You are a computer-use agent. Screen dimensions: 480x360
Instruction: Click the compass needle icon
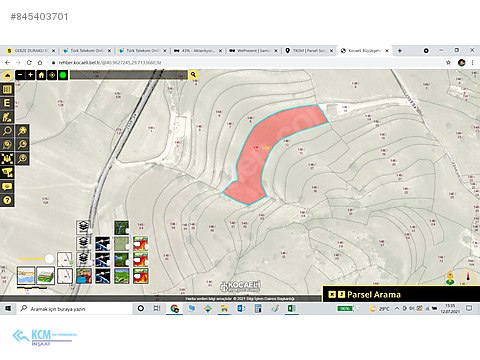tap(468, 277)
